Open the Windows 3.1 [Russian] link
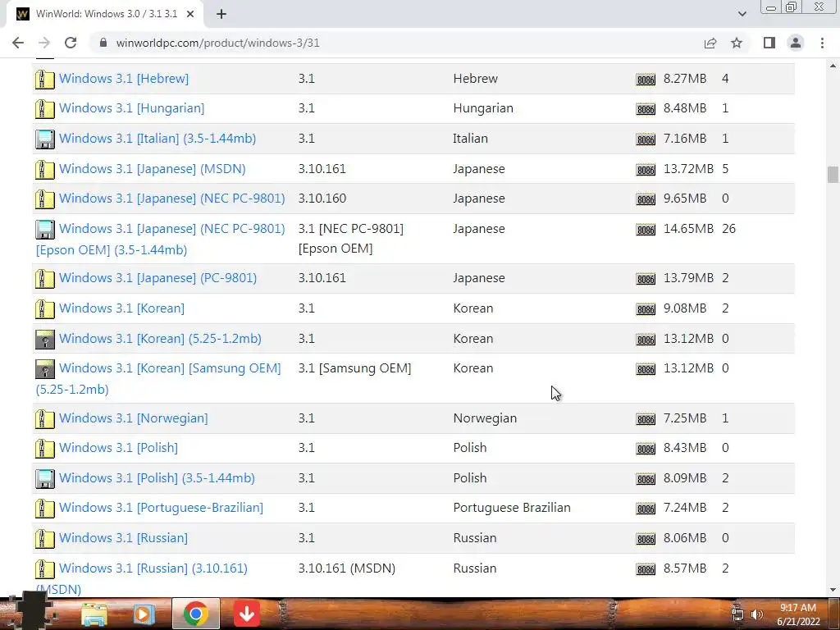The image size is (840, 630). tap(123, 538)
